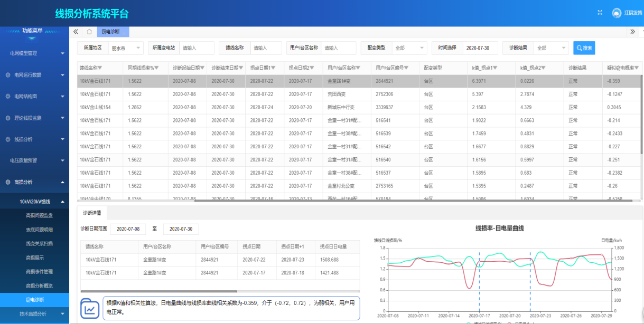Open 所属地区 dropdown showing 丽水市
This screenshot has height=324, width=644.
click(x=126, y=48)
